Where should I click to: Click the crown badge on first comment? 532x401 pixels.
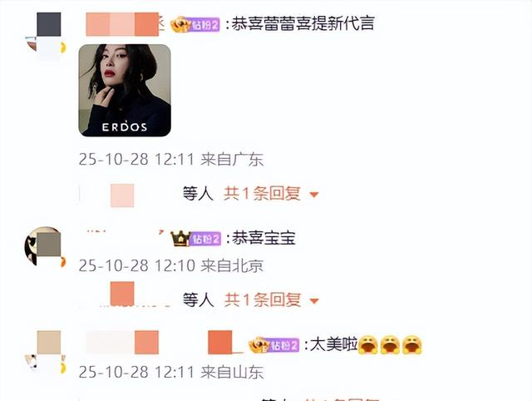click(x=180, y=24)
